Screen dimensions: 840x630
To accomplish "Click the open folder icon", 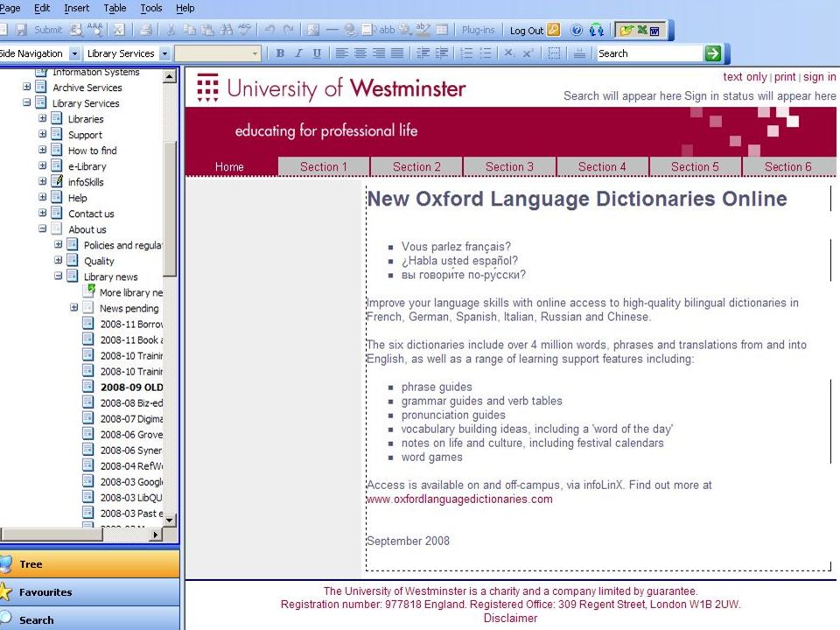I will click(626, 30).
